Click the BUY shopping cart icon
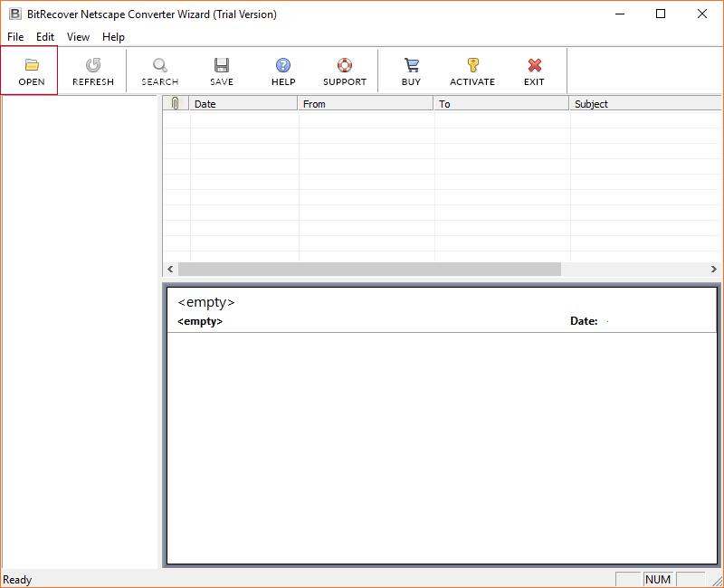The image size is (724, 588). pyautogui.click(x=411, y=65)
